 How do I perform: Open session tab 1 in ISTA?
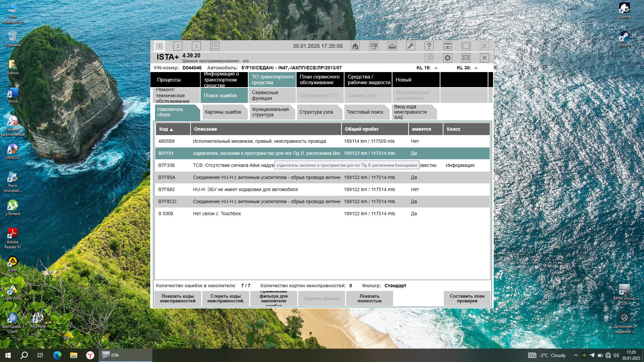(159, 46)
